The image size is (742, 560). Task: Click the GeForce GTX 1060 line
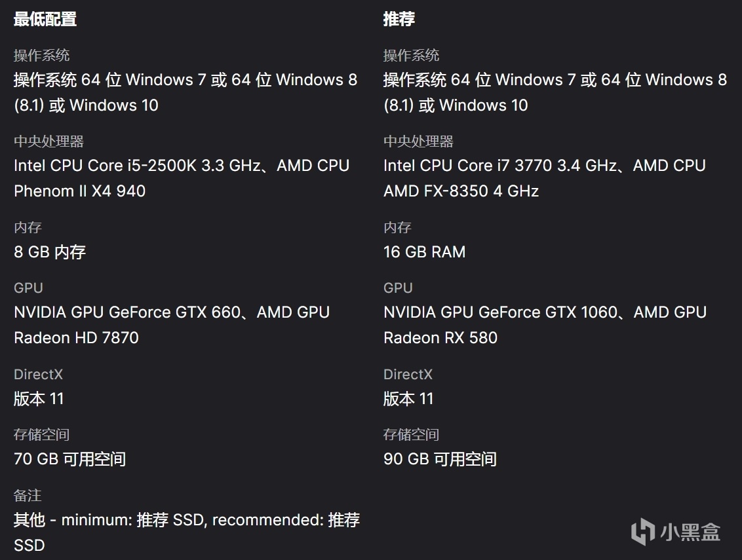545,312
